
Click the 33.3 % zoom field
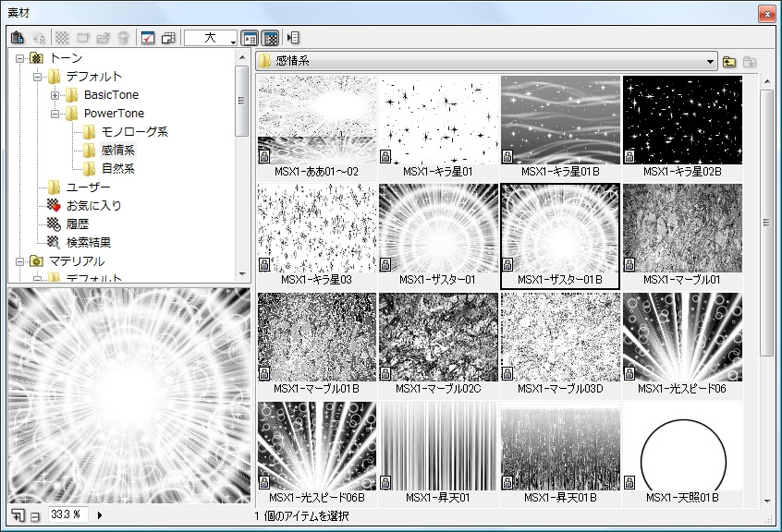click(x=67, y=514)
